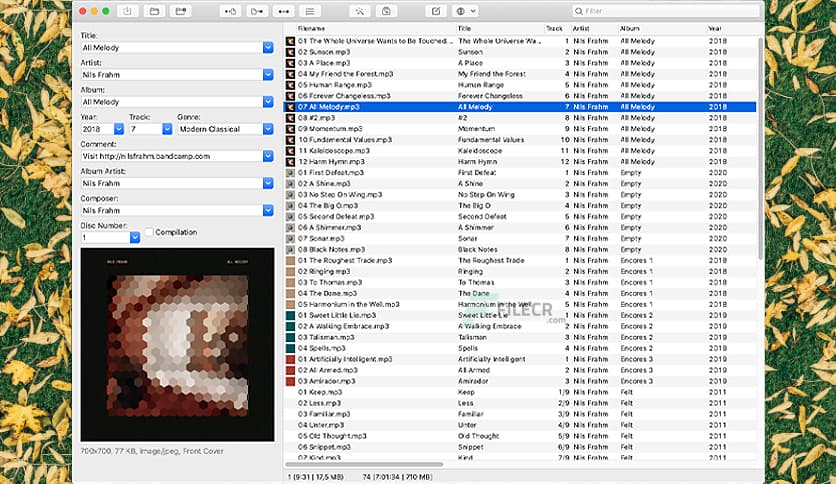Select the file 03 To Thomas.mp3
836x484 pixels.
tap(330, 283)
